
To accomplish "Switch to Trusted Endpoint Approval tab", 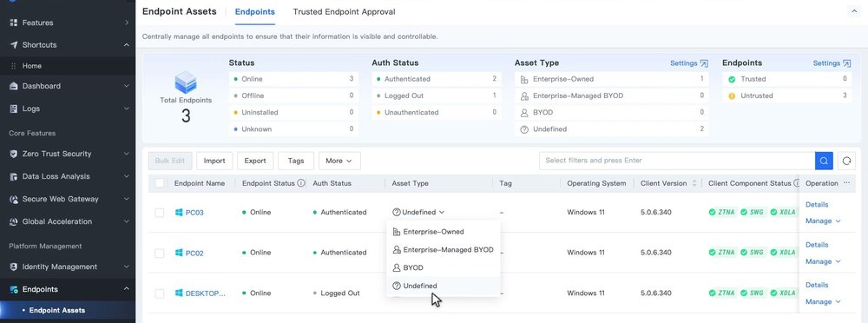I will point(344,11).
